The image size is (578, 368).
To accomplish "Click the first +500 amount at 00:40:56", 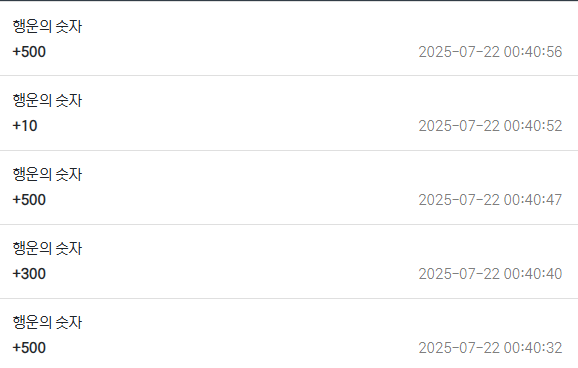I will click(x=29, y=52).
